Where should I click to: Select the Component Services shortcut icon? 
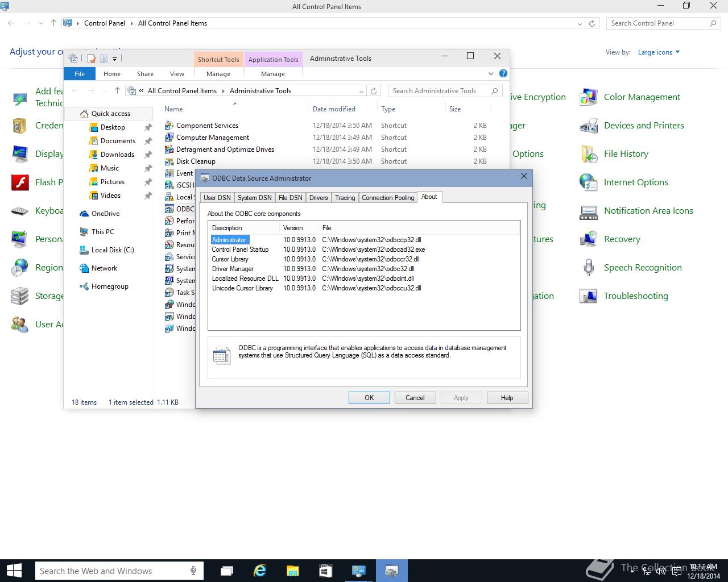click(169, 126)
